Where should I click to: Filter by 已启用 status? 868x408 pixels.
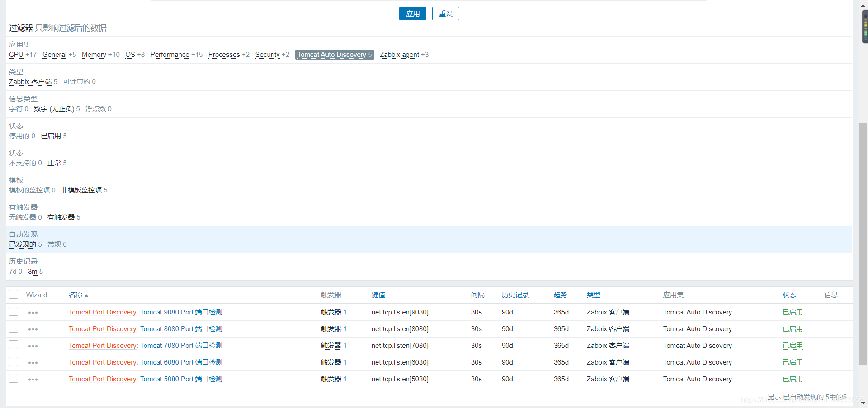pyautogui.click(x=51, y=136)
